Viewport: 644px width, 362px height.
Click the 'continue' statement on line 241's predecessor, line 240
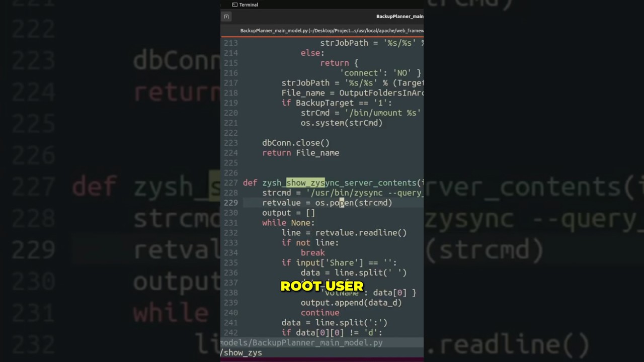pyautogui.click(x=320, y=313)
